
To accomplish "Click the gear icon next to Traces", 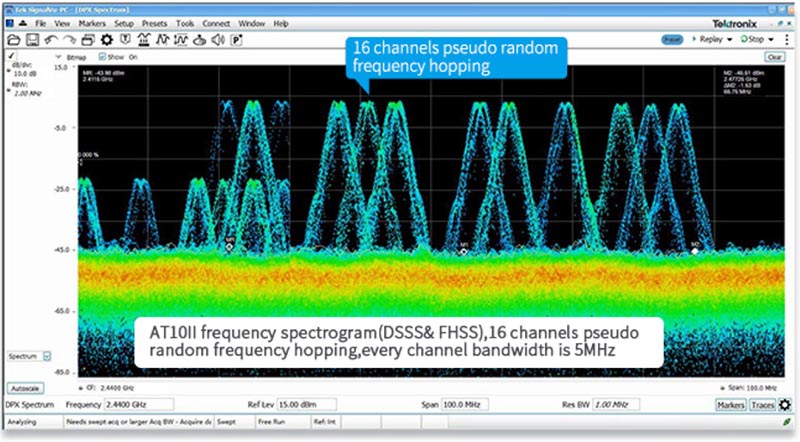I will 785,405.
